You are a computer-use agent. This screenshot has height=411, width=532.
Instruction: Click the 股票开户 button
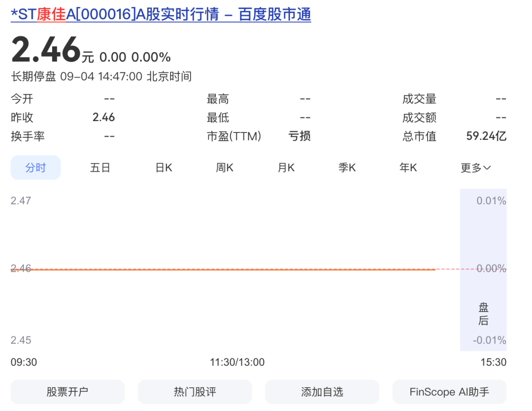tap(67, 392)
